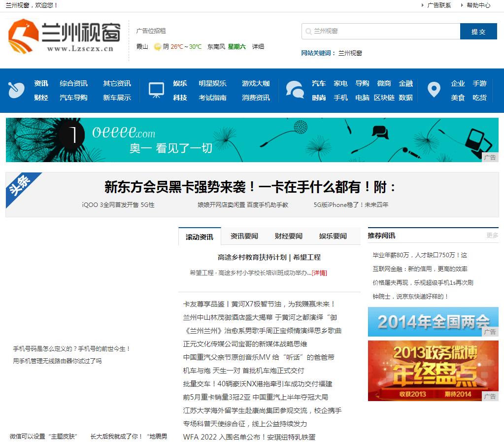Open the 美食 nav item
This screenshot has width=504, height=442.
pos(458,98)
